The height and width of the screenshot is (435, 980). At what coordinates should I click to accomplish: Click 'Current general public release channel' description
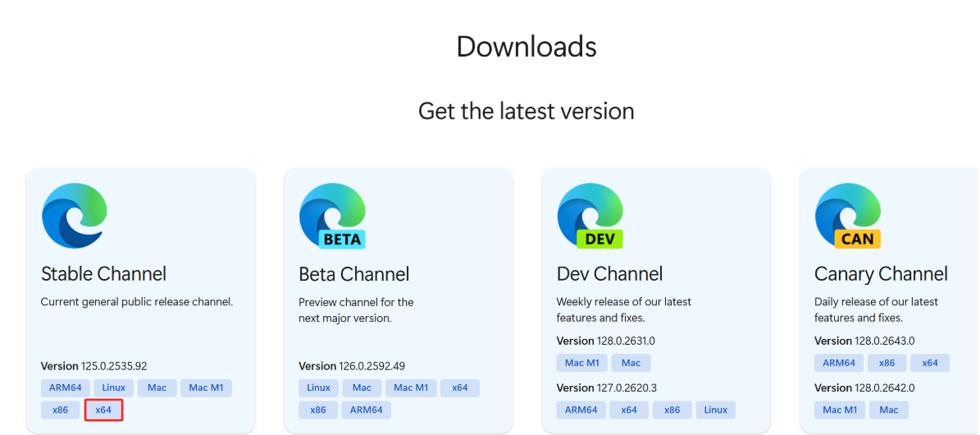click(137, 302)
